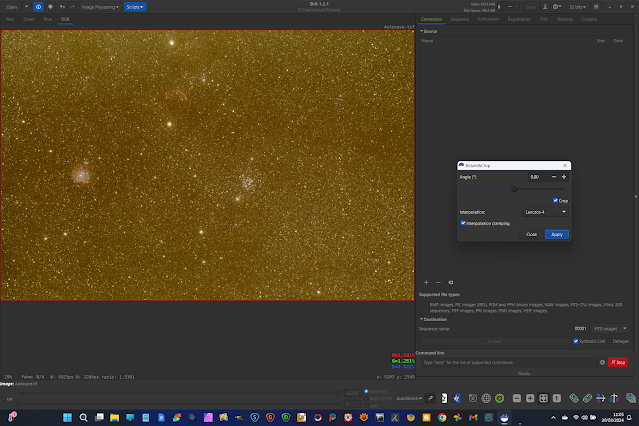Expand the Image Processing menu

click(x=102, y=6)
